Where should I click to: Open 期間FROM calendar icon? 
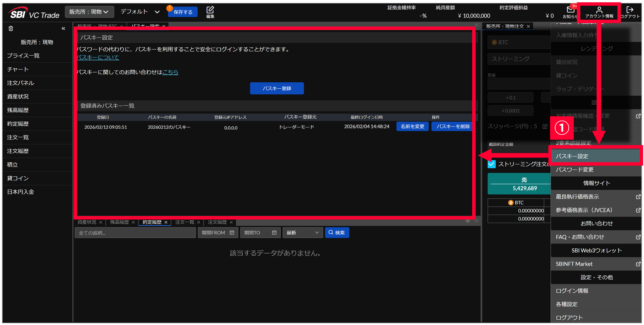tap(232, 233)
